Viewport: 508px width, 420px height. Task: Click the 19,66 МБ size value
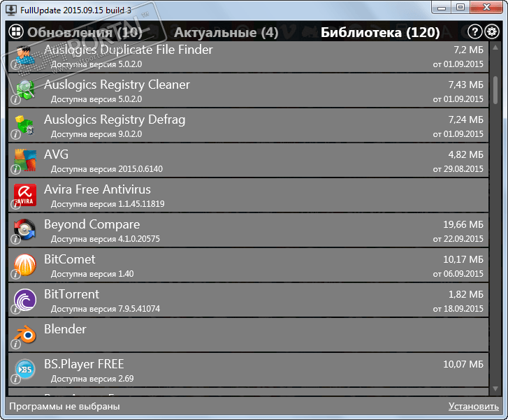point(463,224)
